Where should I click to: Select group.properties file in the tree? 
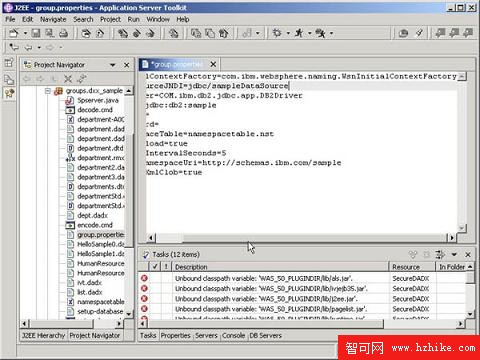[x=101, y=235]
